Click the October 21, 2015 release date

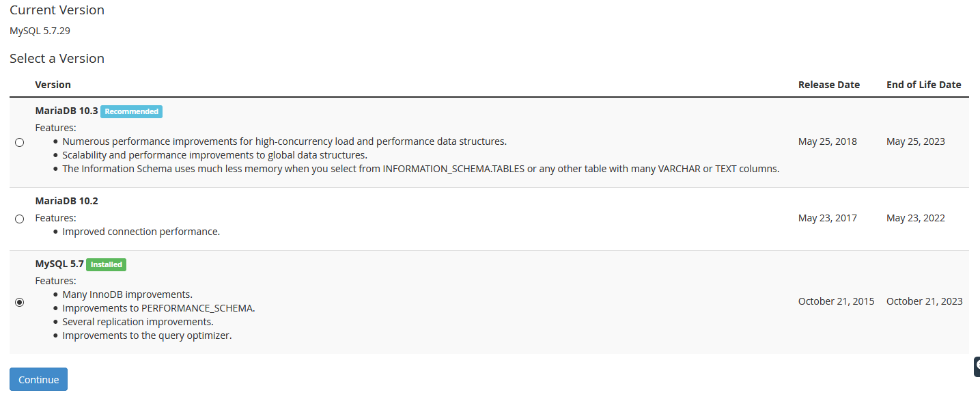coord(836,301)
